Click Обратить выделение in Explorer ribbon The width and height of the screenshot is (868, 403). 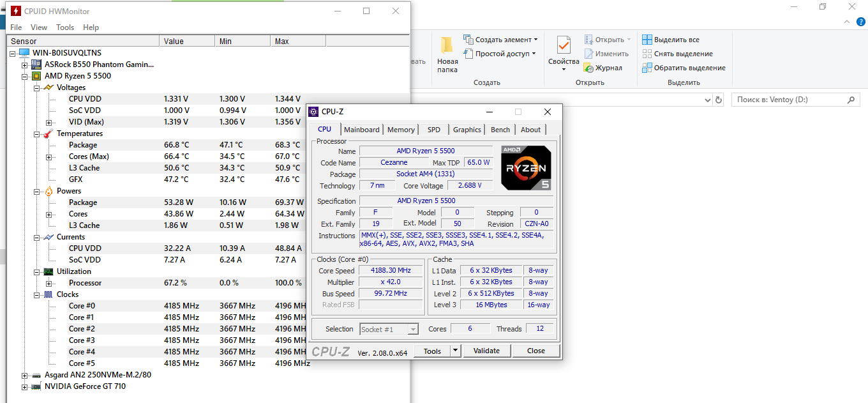coord(684,68)
